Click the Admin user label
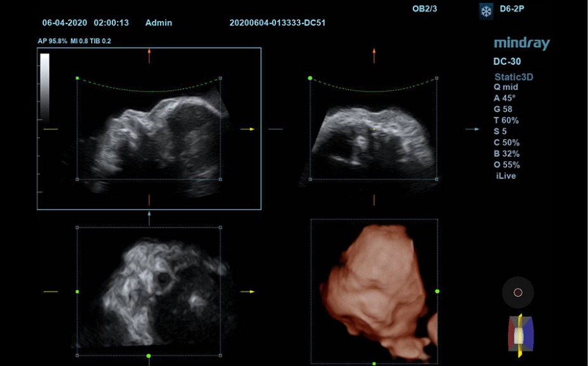Viewport: 588px width, 366px height. click(x=158, y=23)
